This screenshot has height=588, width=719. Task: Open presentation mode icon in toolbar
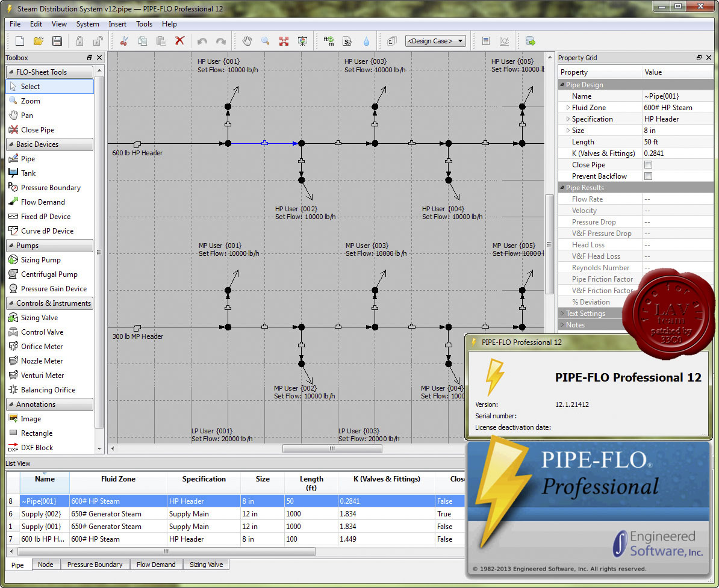(303, 42)
